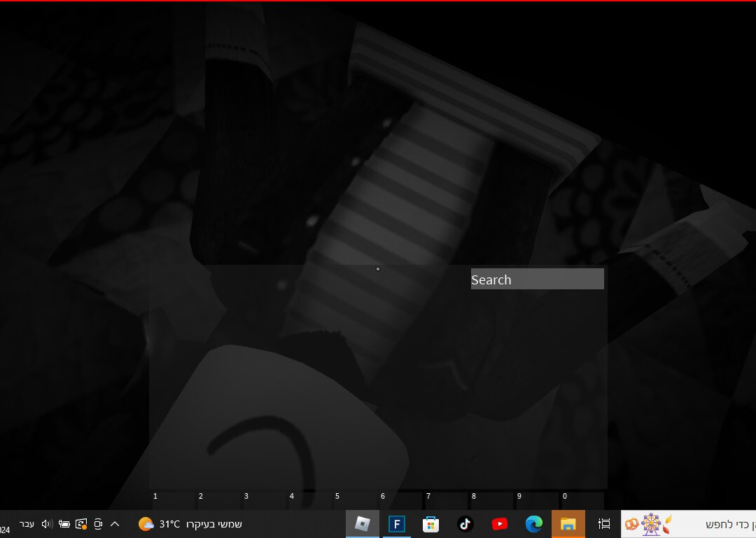Launch Microsoft Store from taskbar
Screen dimensions: 756x538
click(430, 524)
